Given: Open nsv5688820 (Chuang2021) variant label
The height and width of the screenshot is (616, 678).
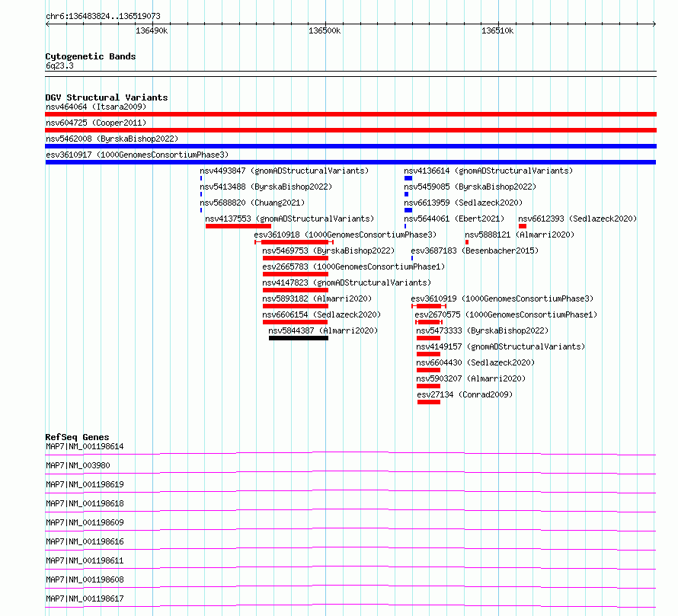Looking at the screenshot, I should [252, 203].
